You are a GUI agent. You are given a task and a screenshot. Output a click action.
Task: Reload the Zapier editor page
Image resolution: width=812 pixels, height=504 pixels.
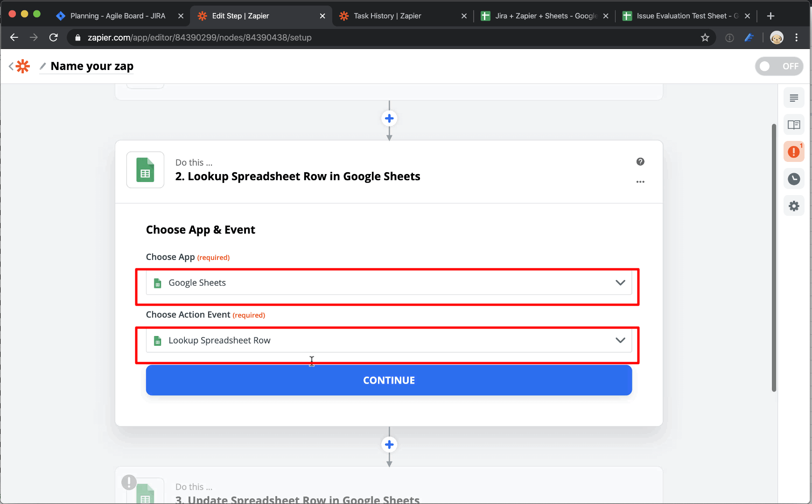click(x=54, y=37)
